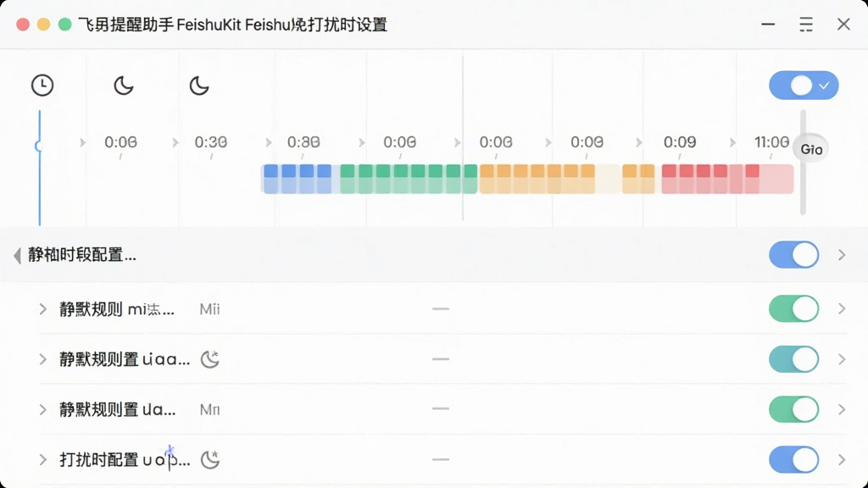Toggle the master switch with the checkmark
The image size is (868, 488).
click(x=804, y=86)
